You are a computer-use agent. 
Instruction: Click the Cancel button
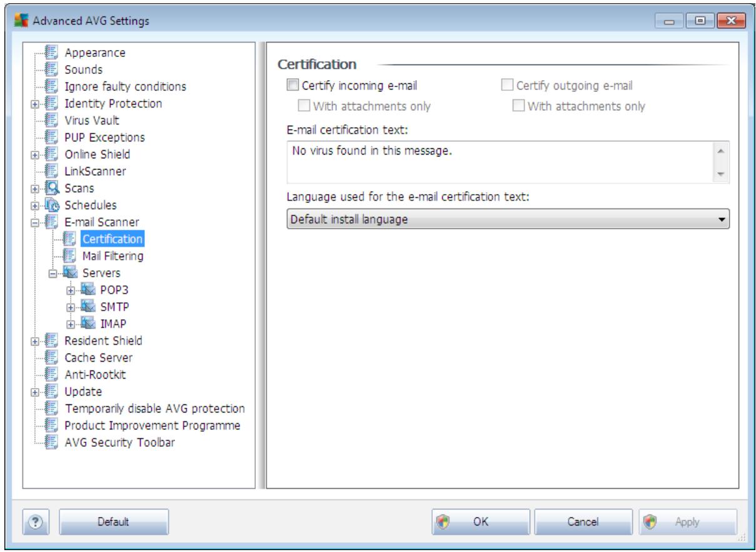[583, 521]
